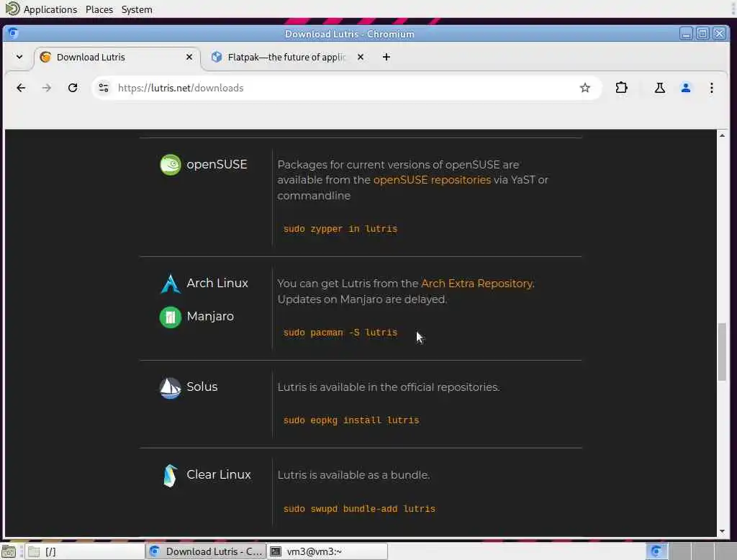
Task: Open Chromium three-dot menu
Action: click(712, 88)
